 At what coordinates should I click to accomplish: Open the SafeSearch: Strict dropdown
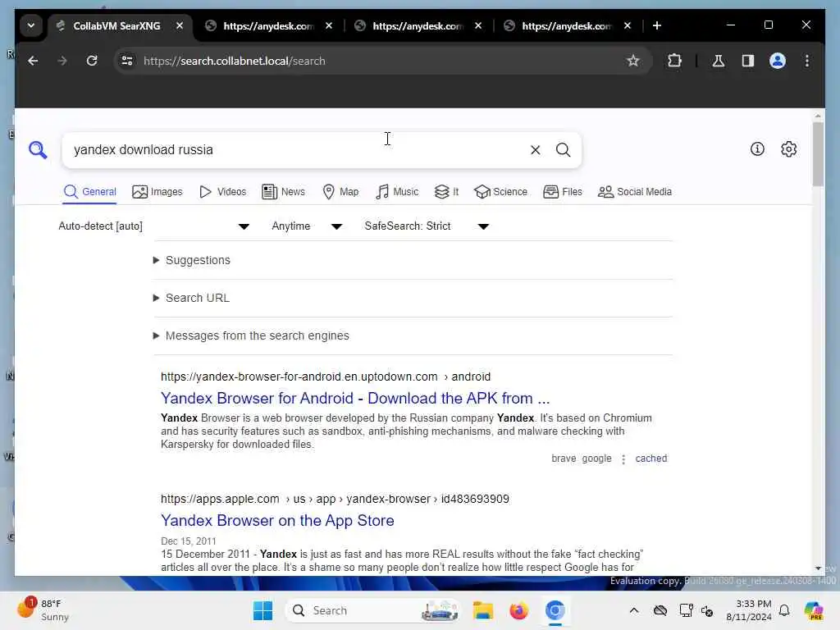pyautogui.click(x=427, y=226)
